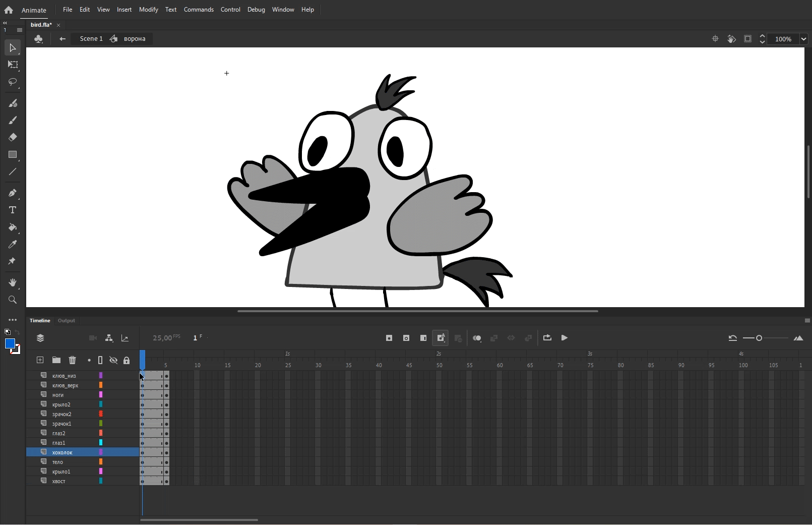Toggle outline swatch for хвост layer
This screenshot has width=812, height=525.
101,481
